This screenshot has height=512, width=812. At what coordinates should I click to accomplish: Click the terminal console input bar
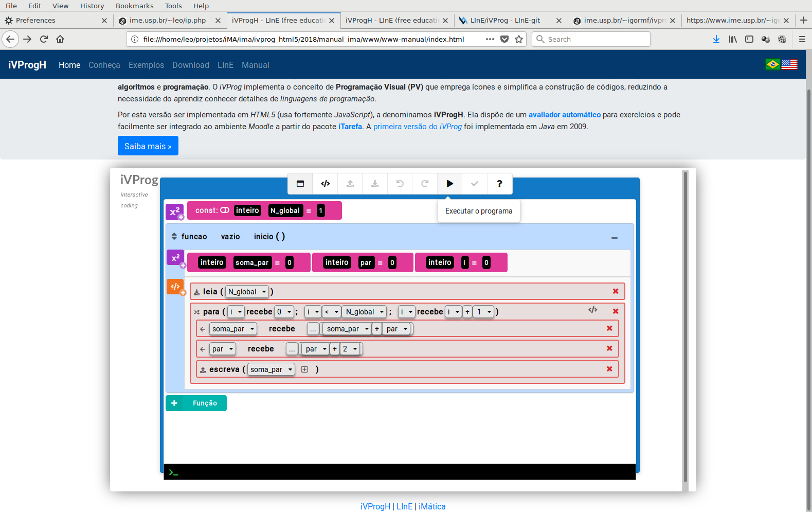400,472
